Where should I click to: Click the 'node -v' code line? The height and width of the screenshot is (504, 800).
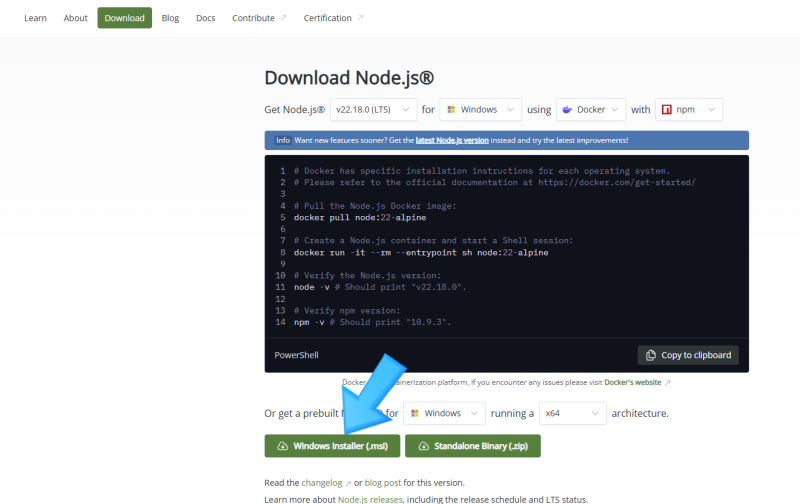pos(380,287)
